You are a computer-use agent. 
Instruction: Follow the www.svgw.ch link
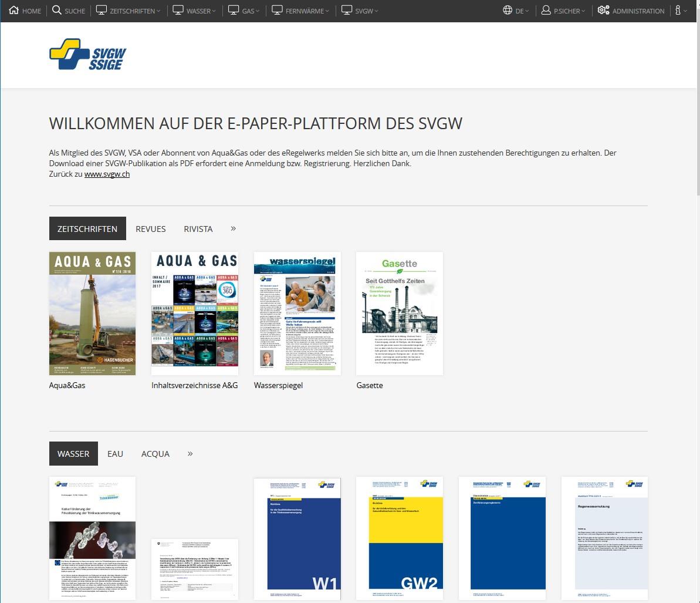[x=107, y=174]
